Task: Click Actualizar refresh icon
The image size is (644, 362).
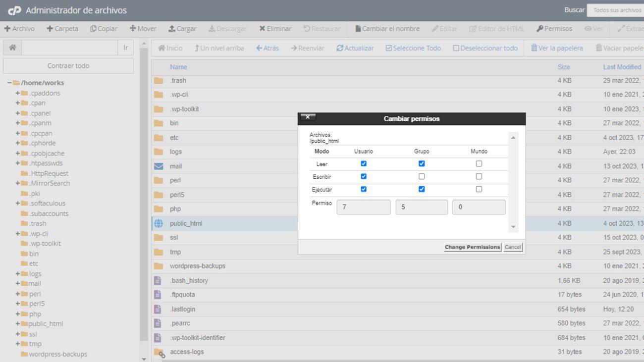Action: point(339,48)
